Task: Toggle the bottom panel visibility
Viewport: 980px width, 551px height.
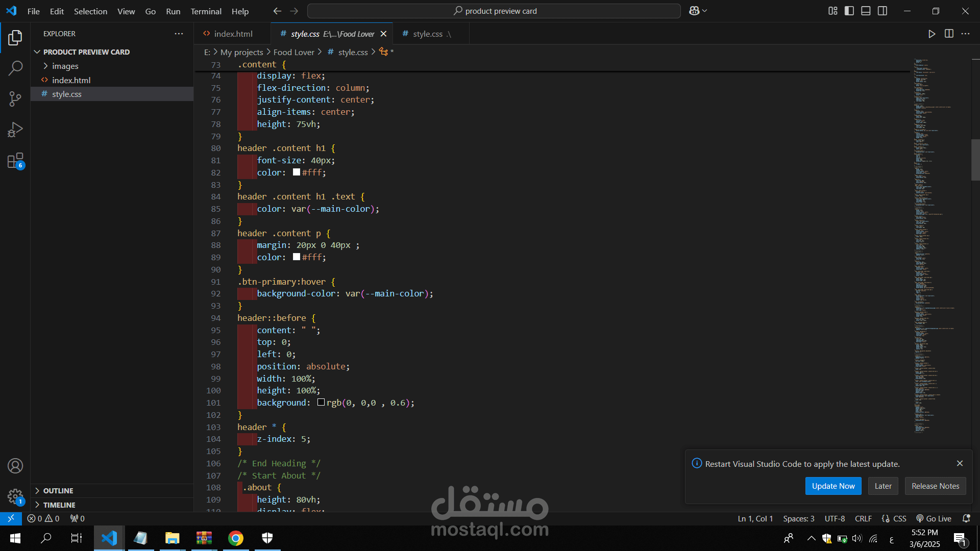Action: tap(866, 11)
